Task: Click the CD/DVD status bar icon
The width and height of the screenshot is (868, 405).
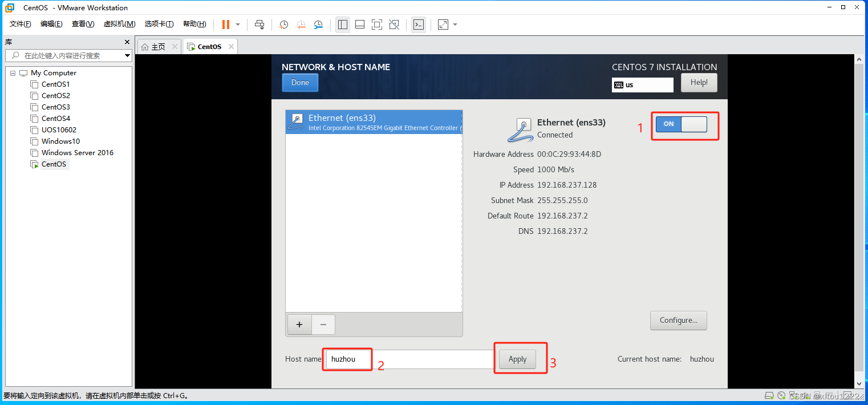Action: tap(781, 396)
